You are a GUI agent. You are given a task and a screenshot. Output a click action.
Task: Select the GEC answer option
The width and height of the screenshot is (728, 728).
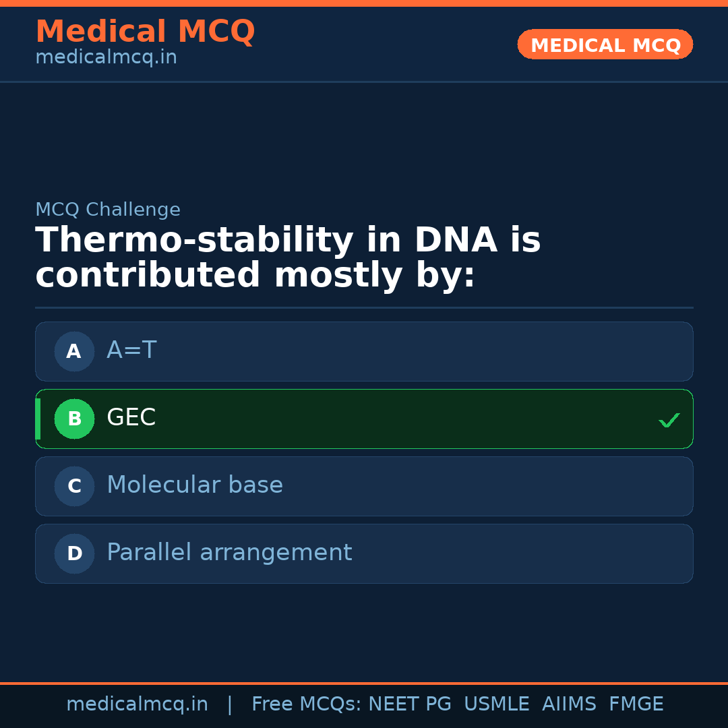[364, 419]
